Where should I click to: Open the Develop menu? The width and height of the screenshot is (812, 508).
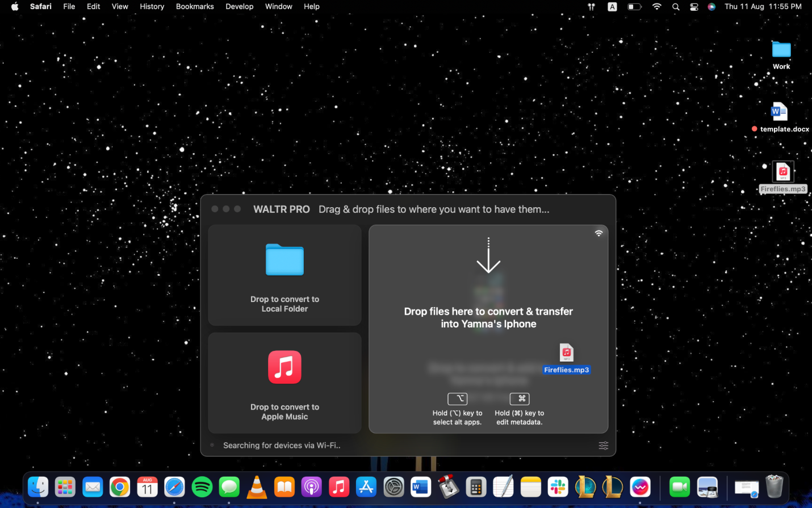tap(240, 7)
